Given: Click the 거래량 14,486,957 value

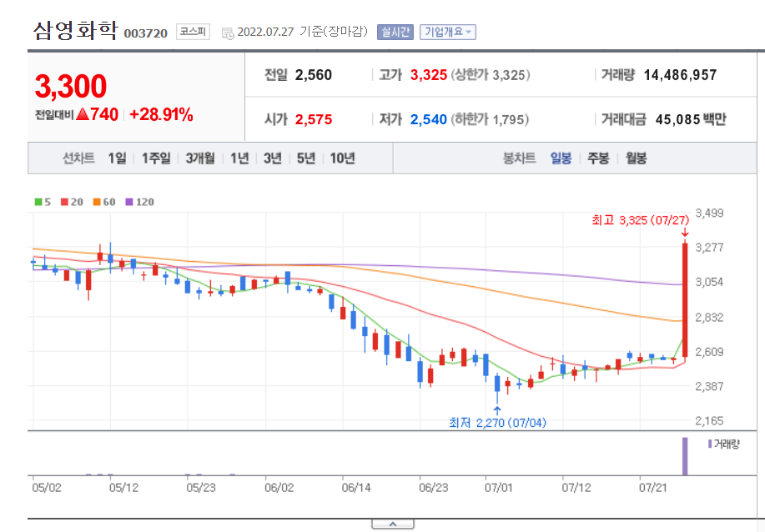Looking at the screenshot, I should [680, 75].
